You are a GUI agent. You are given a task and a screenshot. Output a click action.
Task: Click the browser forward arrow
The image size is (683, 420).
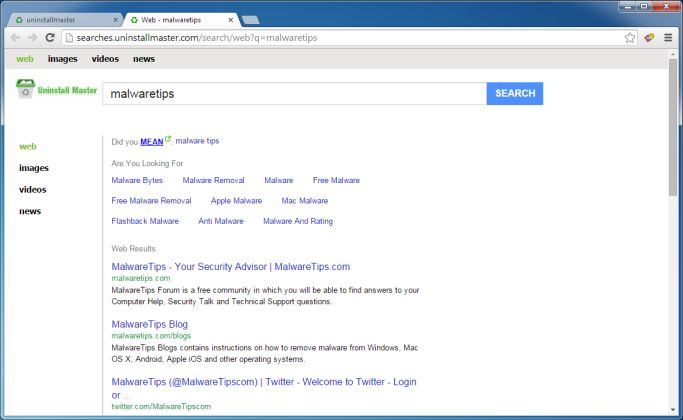pyautogui.click(x=33, y=37)
